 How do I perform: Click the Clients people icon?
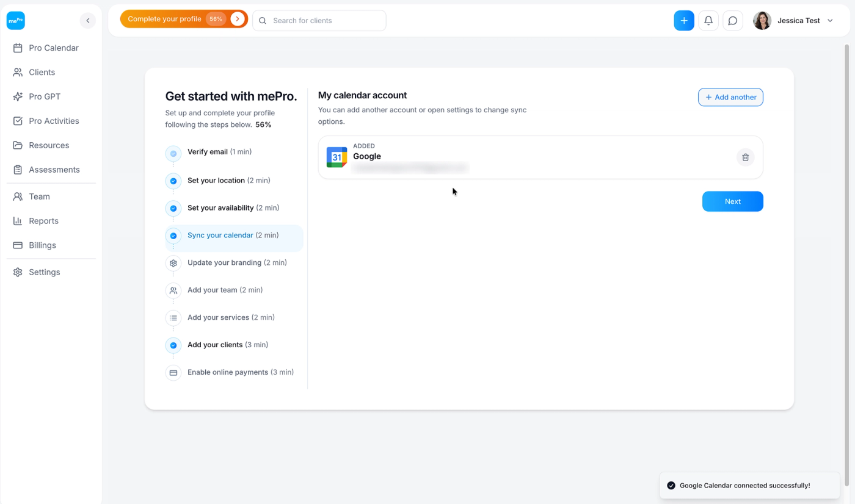tap(18, 72)
